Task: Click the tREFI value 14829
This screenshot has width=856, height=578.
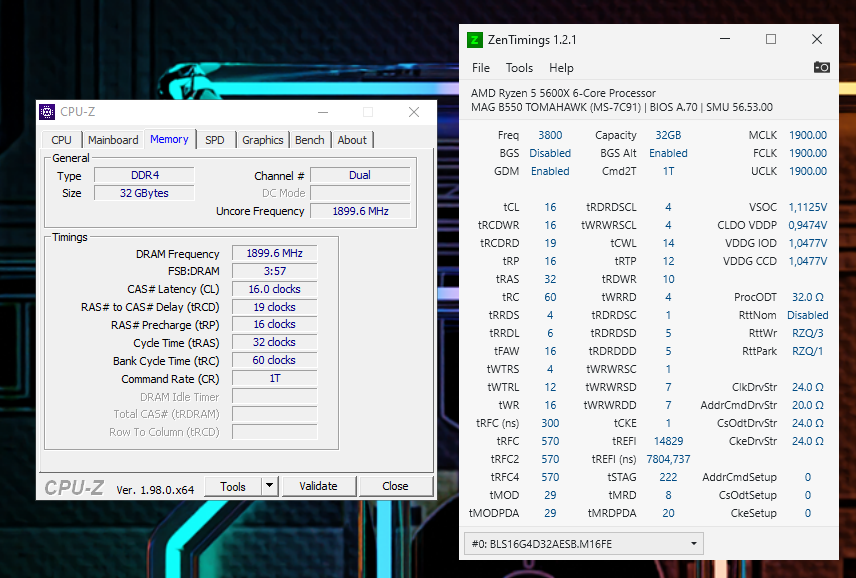Action: tap(668, 442)
